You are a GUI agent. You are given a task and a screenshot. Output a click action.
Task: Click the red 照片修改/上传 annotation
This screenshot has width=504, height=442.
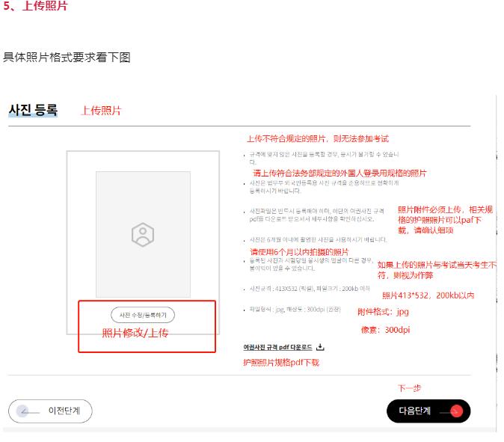(135, 333)
